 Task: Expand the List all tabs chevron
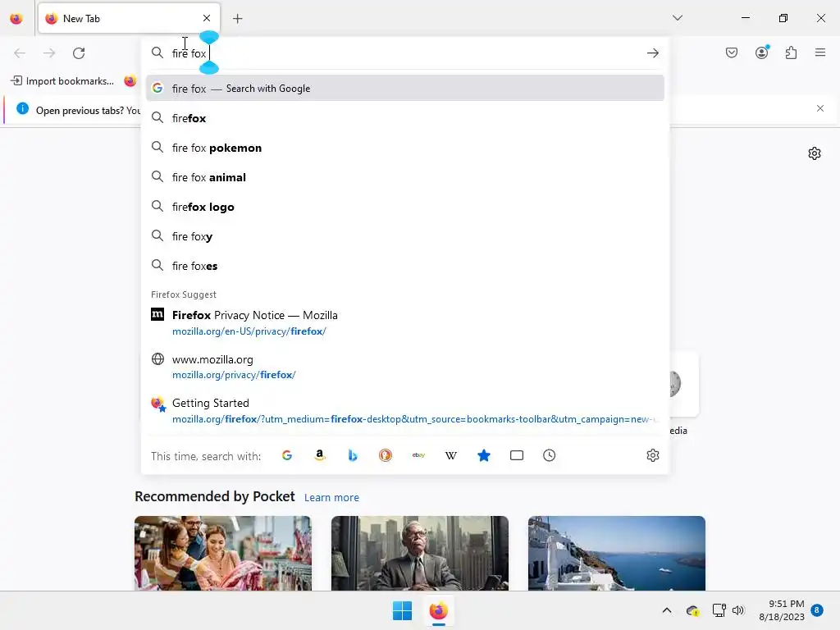[x=677, y=18]
